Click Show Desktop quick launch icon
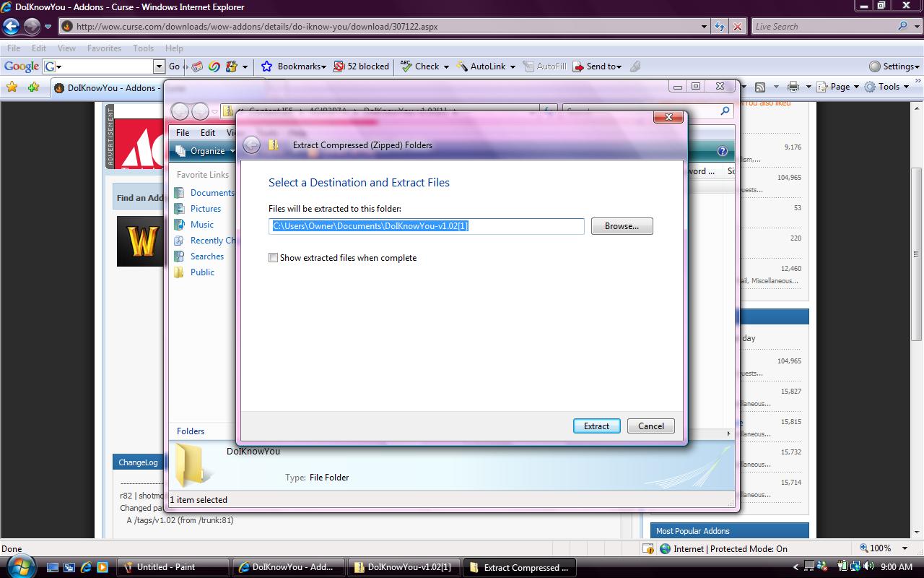This screenshot has width=924, height=578. pyautogui.click(x=53, y=567)
